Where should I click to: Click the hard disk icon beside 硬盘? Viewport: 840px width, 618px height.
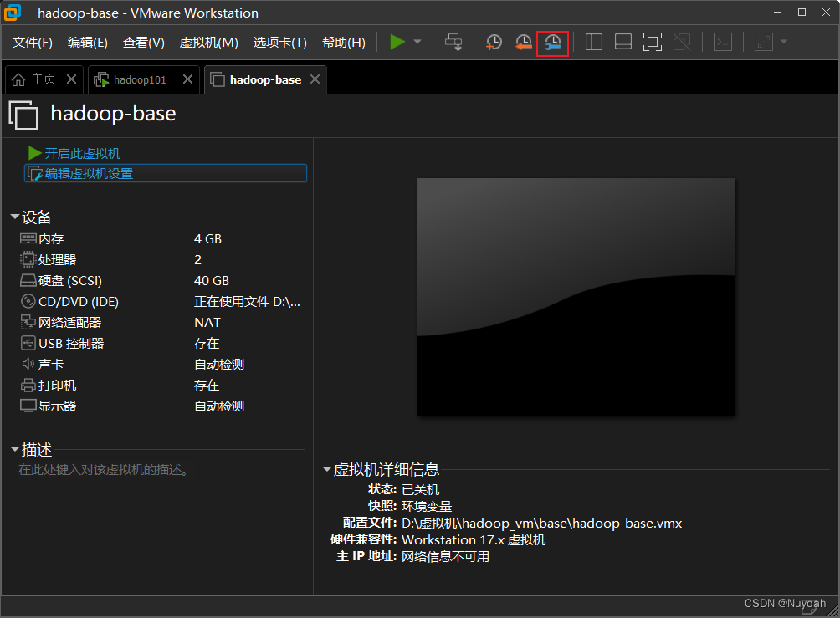click(28, 280)
